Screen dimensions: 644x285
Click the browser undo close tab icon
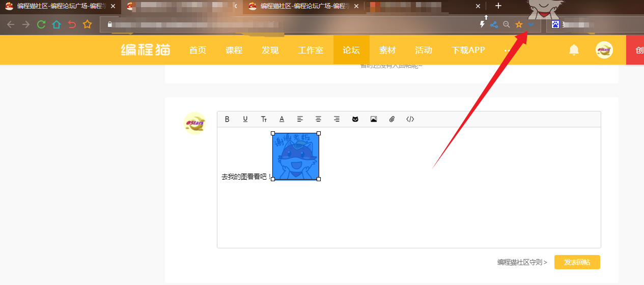click(72, 24)
